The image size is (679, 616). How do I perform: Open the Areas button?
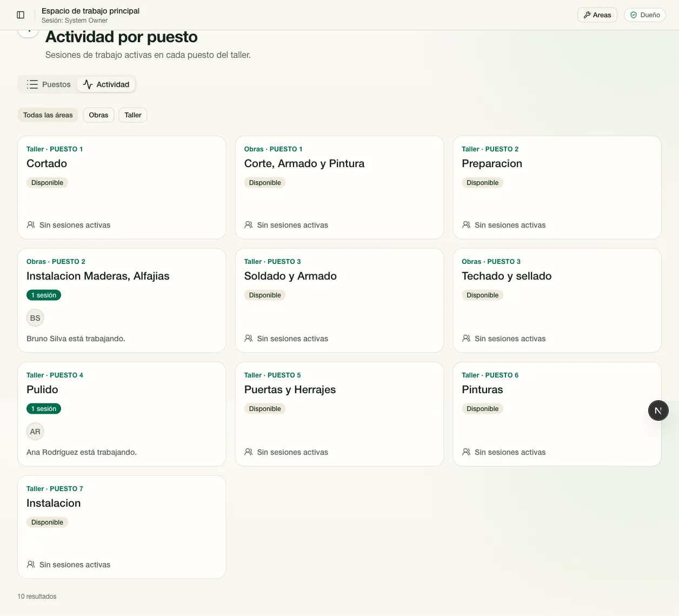pos(597,15)
